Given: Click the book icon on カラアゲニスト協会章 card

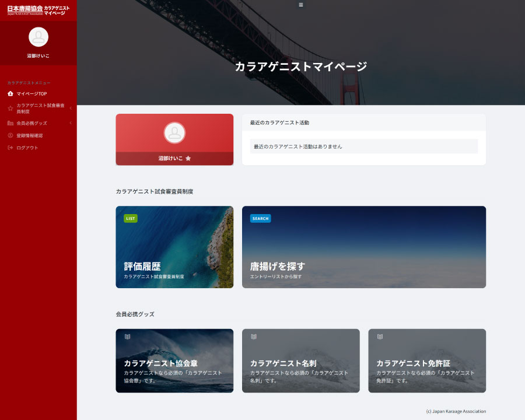Looking at the screenshot, I should click(127, 337).
